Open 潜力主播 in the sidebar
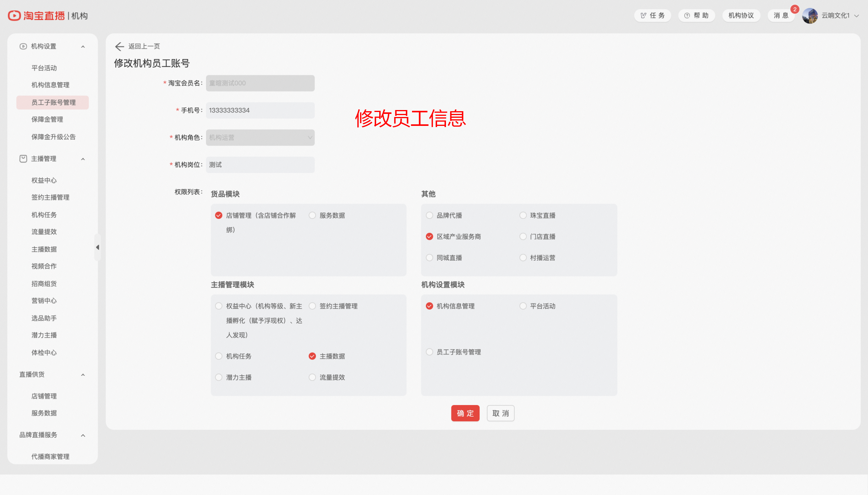This screenshot has width=868, height=495. click(x=44, y=335)
